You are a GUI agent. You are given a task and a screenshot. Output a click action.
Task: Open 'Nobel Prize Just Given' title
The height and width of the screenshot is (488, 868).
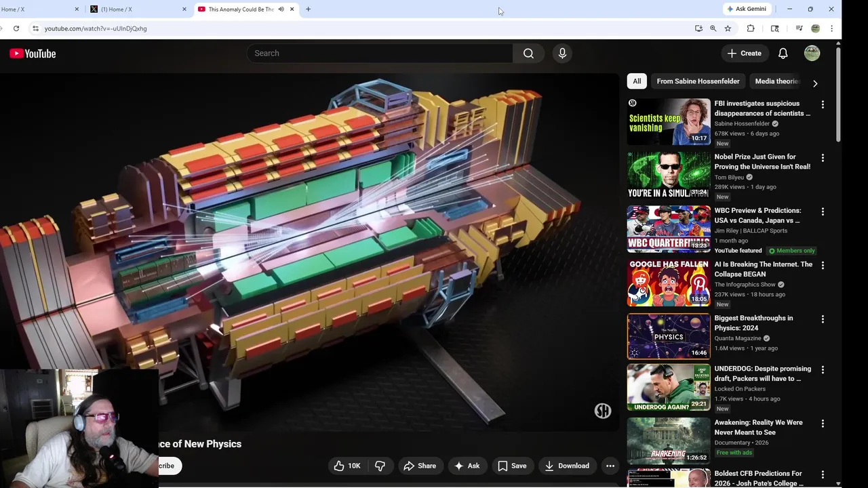pos(762,161)
